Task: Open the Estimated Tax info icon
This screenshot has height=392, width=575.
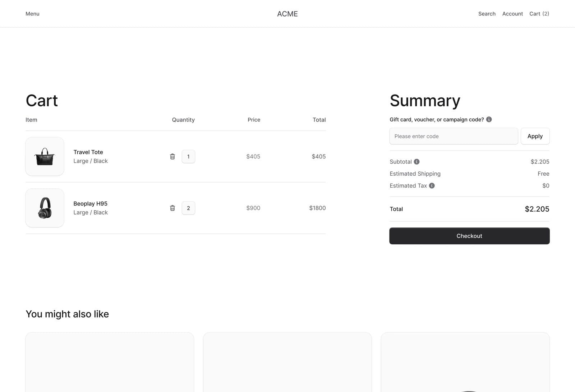Action: tap(432, 186)
